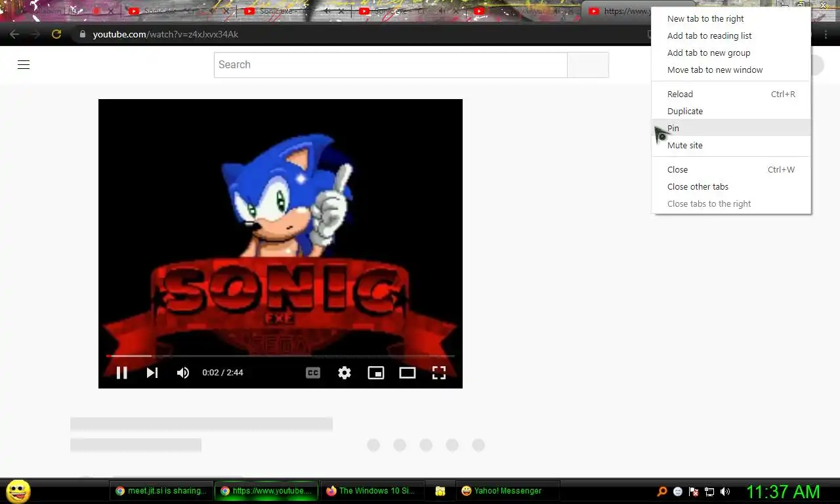Switch to "meet.jit.si is sharing" taskbar window
Image resolution: width=840 pixels, height=504 pixels.
(161, 491)
